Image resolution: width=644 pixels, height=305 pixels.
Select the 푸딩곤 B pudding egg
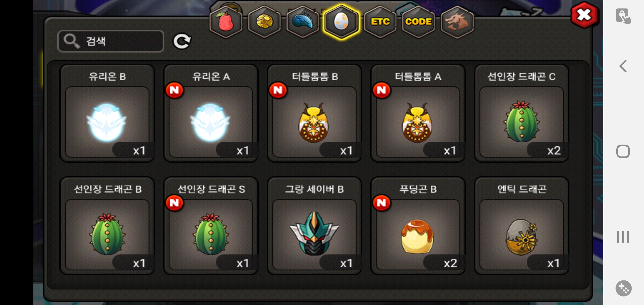click(418, 226)
